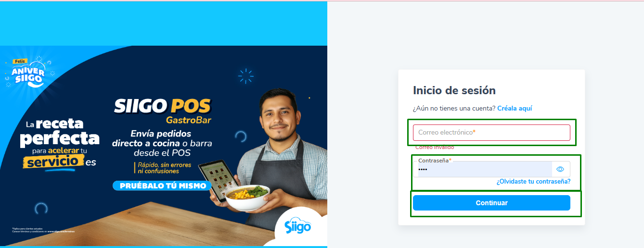
Task: Show the password with the eye icon
Action: [x=560, y=169]
